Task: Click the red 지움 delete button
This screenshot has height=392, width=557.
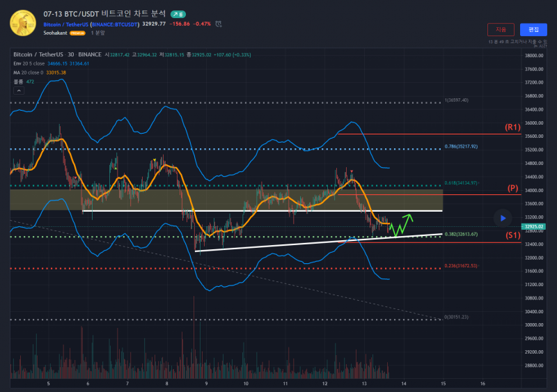Action: 501,30
